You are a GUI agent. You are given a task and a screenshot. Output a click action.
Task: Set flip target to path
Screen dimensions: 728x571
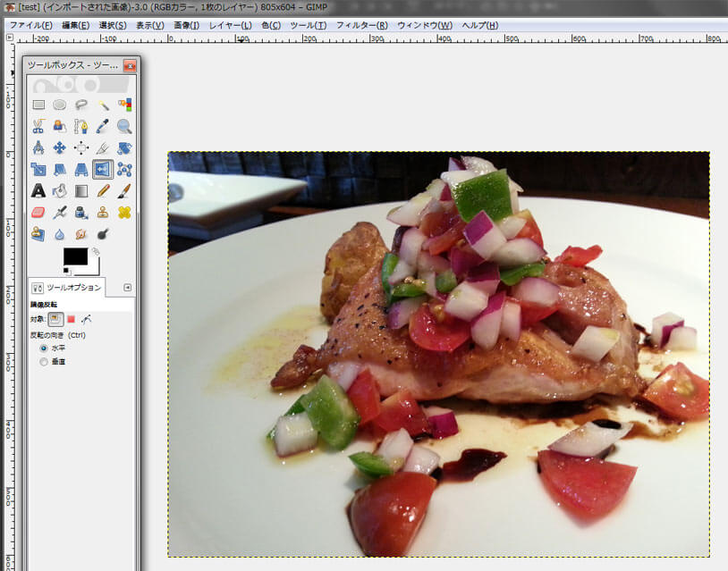click(x=87, y=319)
